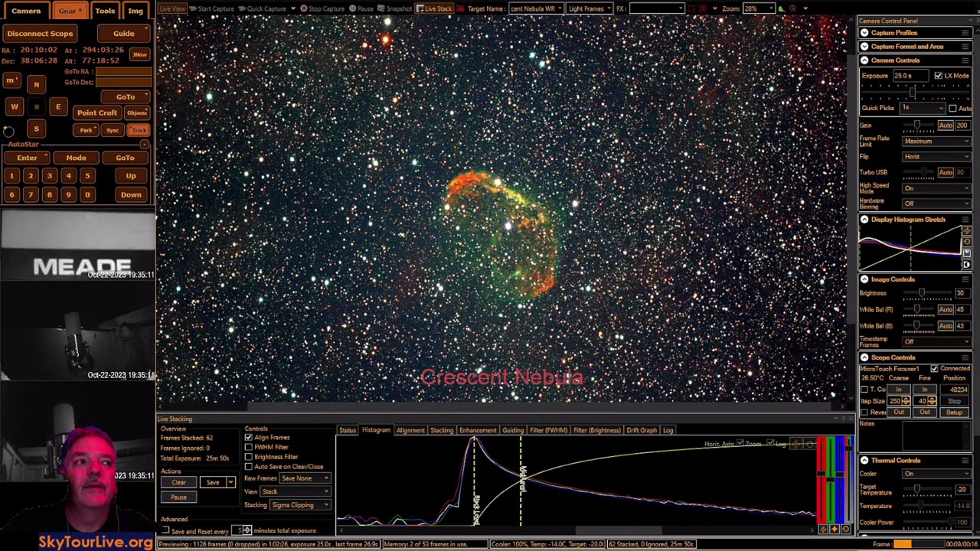Click the histogram horizontal scrollbar
This screenshot has width=980, height=551.
619,530
